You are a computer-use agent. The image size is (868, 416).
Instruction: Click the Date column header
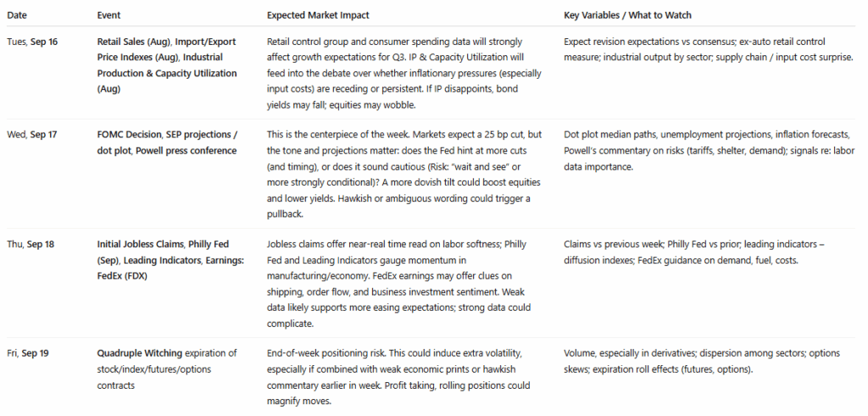pos(19,16)
